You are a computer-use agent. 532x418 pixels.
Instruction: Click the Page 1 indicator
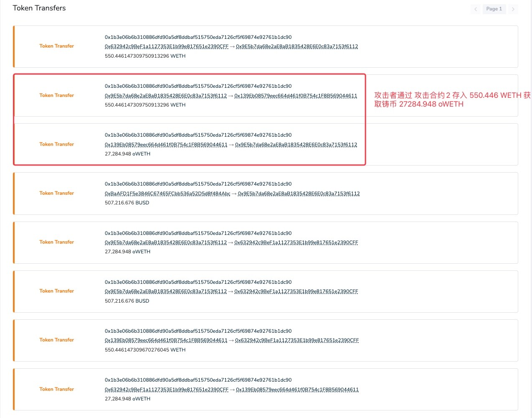coord(494,9)
